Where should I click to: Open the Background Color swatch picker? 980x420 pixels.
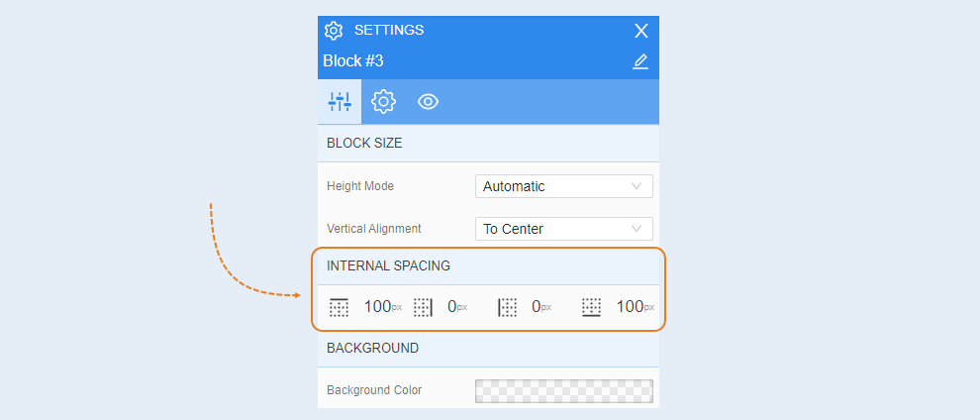pyautogui.click(x=564, y=390)
